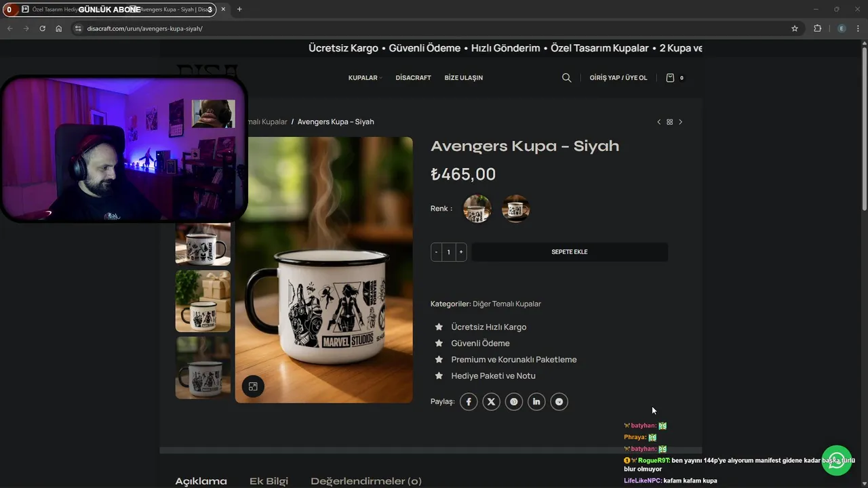Reload the page with the refresh icon
Image resolution: width=868 pixels, height=488 pixels.
click(x=42, y=28)
